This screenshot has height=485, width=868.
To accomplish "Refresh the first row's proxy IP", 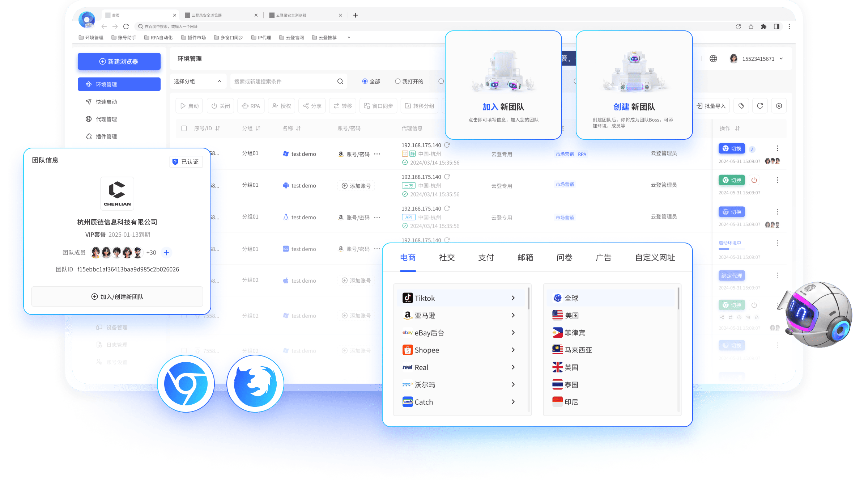I will tap(447, 145).
